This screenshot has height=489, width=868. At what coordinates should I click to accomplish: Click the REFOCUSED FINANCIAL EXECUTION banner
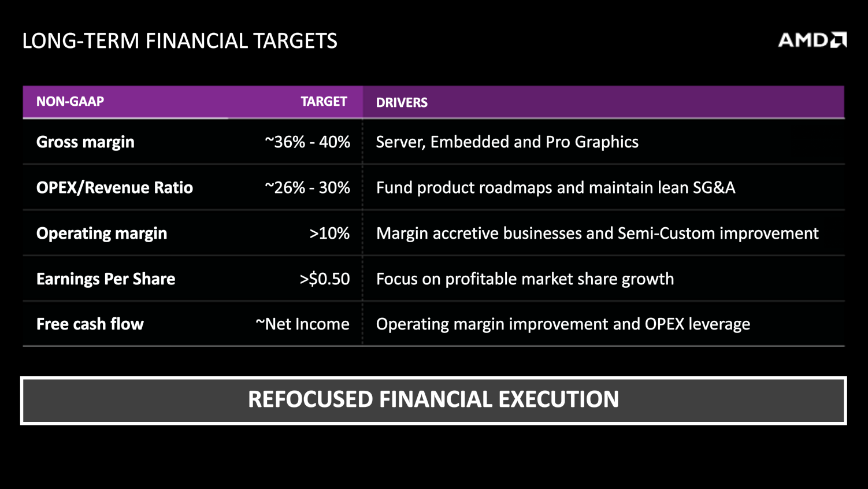[x=433, y=400]
